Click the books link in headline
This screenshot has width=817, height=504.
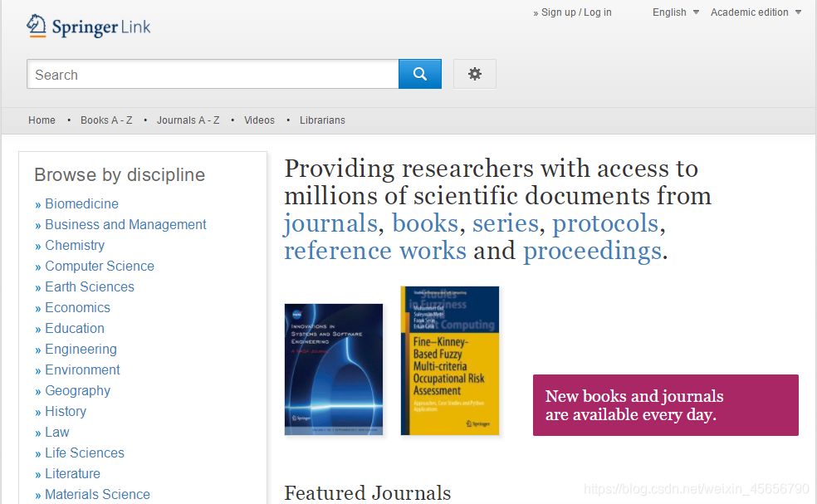point(425,223)
